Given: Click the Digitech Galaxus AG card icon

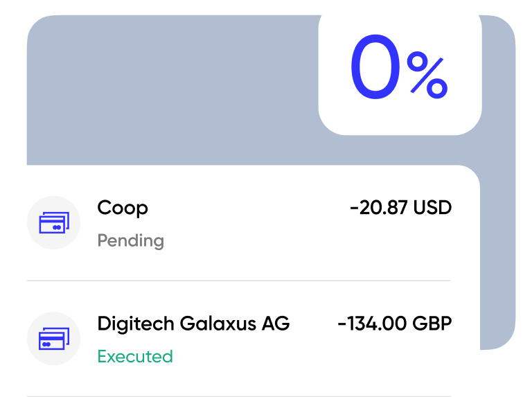Looking at the screenshot, I should coord(53,339).
